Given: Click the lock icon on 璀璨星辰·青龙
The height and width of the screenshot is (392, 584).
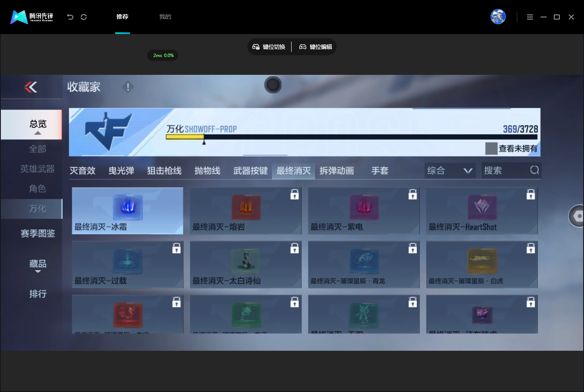Looking at the screenshot, I should [x=413, y=248].
